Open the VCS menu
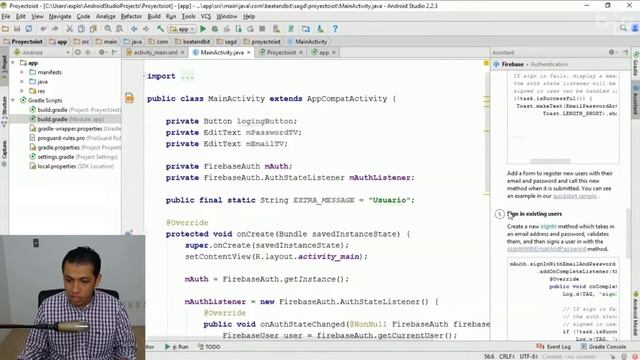The image size is (640, 360). click(206, 16)
